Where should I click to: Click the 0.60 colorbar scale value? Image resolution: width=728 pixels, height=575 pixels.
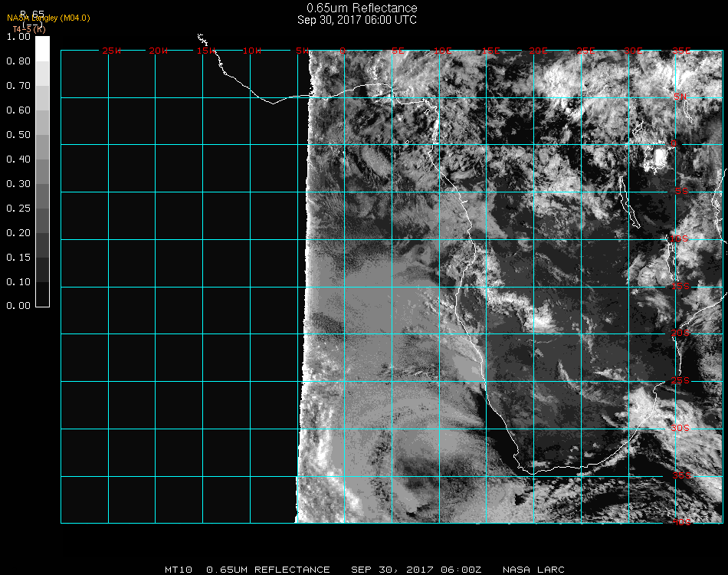point(18,110)
